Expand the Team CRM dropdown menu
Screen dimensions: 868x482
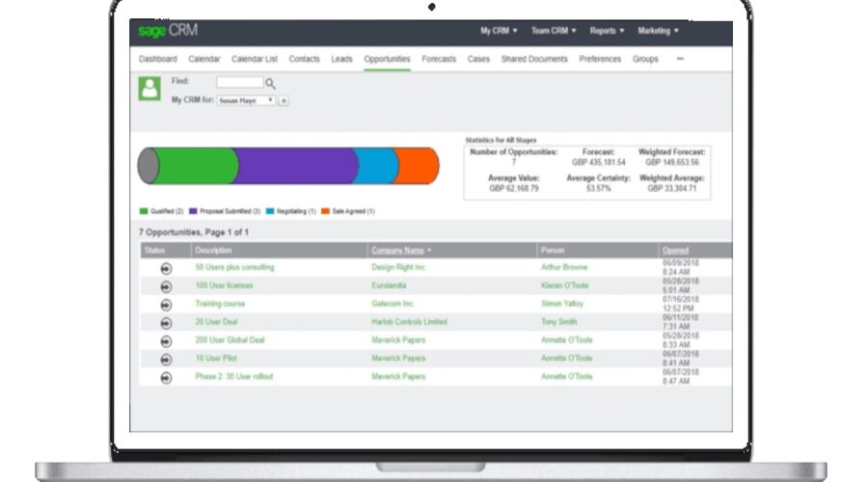pos(554,31)
